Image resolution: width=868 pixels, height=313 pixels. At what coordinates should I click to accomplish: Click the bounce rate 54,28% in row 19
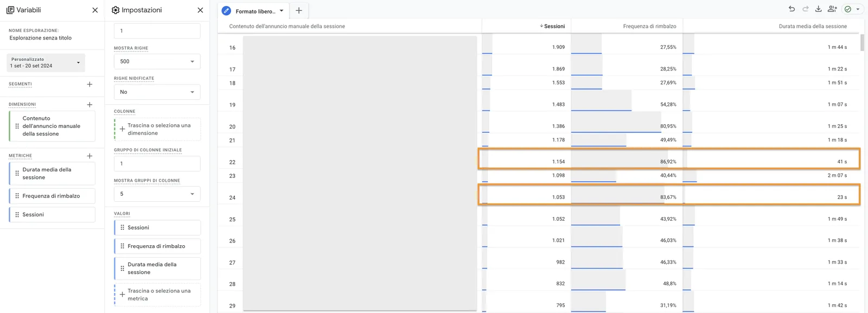(x=668, y=104)
